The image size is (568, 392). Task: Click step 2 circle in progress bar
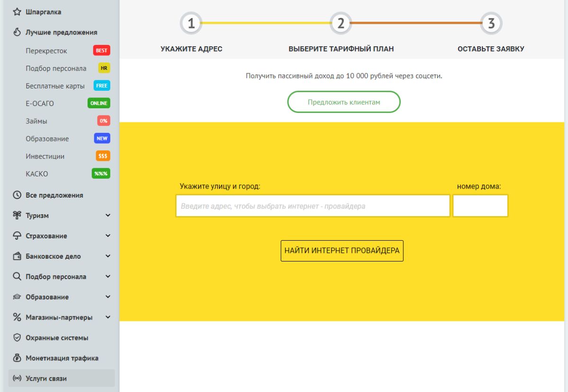[341, 23]
